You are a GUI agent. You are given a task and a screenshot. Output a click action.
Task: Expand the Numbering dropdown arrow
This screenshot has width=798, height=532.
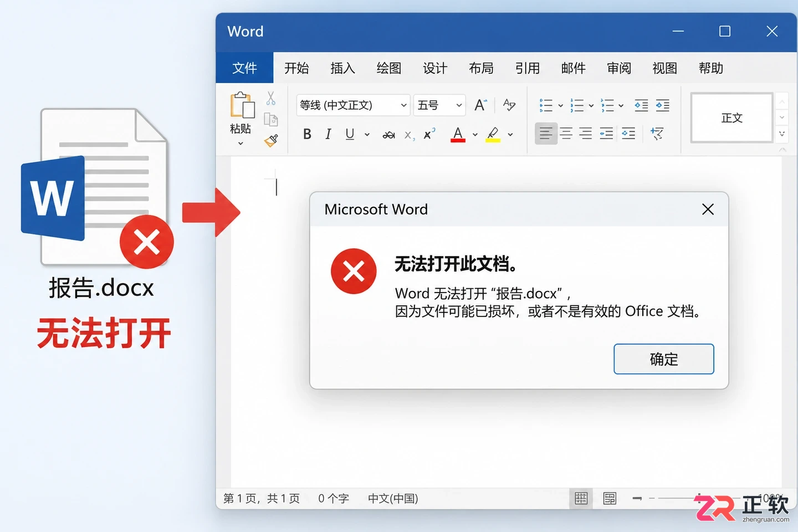(591, 105)
